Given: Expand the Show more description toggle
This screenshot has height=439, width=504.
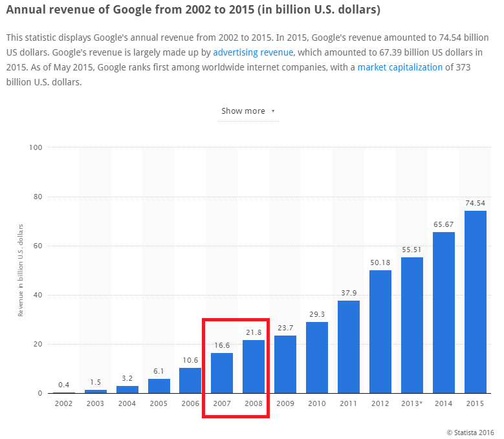Looking at the screenshot, I should click(248, 111).
